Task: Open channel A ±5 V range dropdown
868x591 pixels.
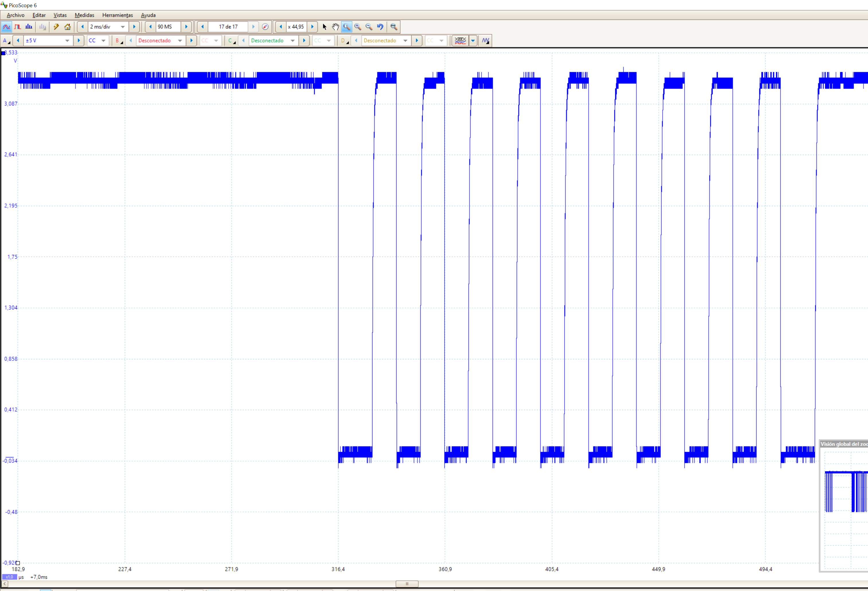Action: point(67,41)
